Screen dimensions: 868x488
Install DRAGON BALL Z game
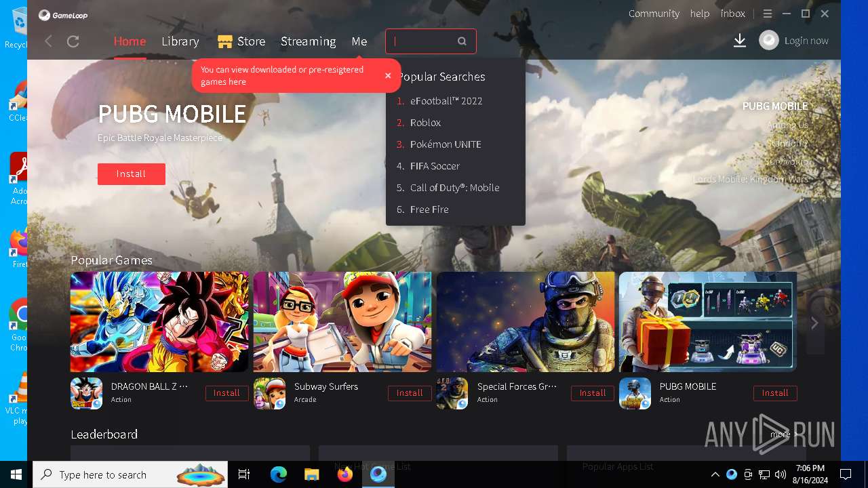coord(226,393)
